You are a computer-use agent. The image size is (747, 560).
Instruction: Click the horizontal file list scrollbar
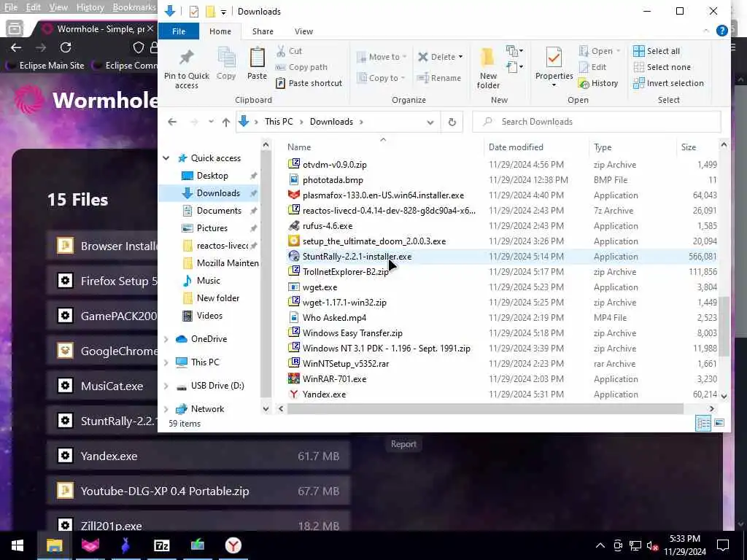coord(485,408)
